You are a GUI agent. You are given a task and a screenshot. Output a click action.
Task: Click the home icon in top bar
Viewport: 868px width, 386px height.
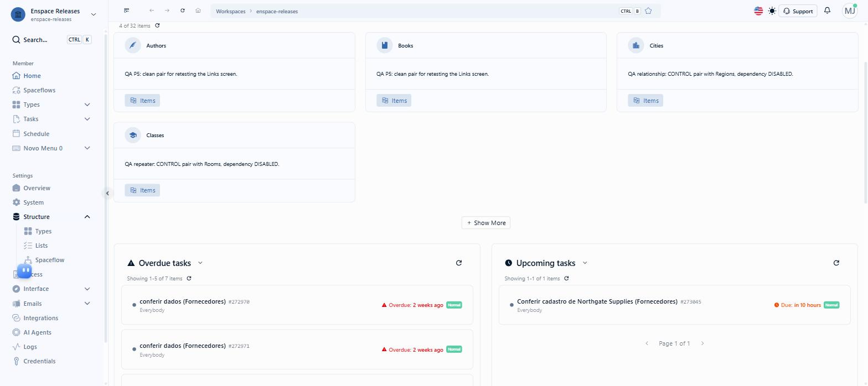point(198,11)
